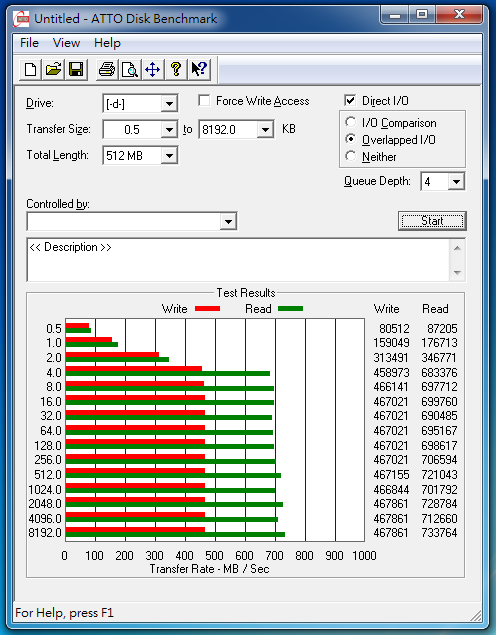Screen dimensions: 496x635
Task: Uncheck the Direct I/O checkbox
Action: click(350, 100)
